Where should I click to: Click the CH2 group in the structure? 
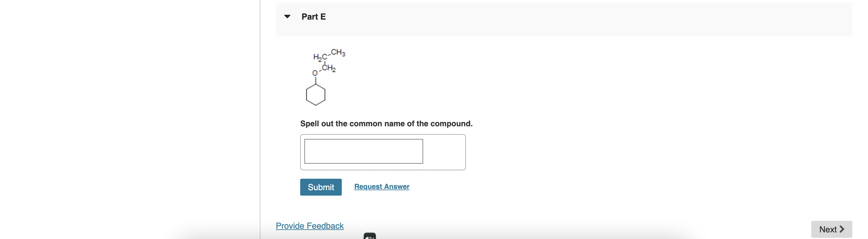(x=329, y=68)
